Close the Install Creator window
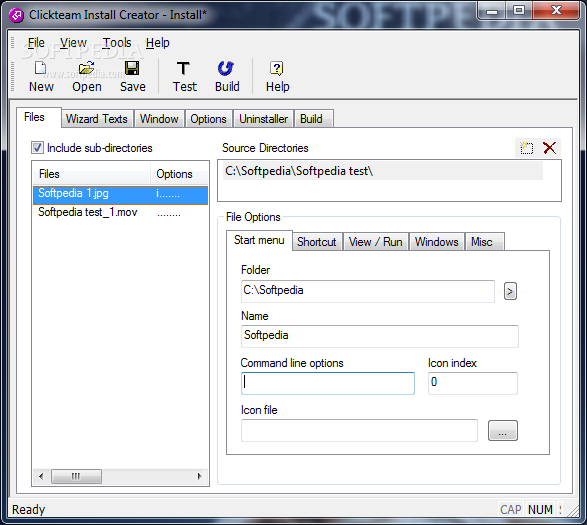This screenshot has width=587, height=525. click(556, 11)
